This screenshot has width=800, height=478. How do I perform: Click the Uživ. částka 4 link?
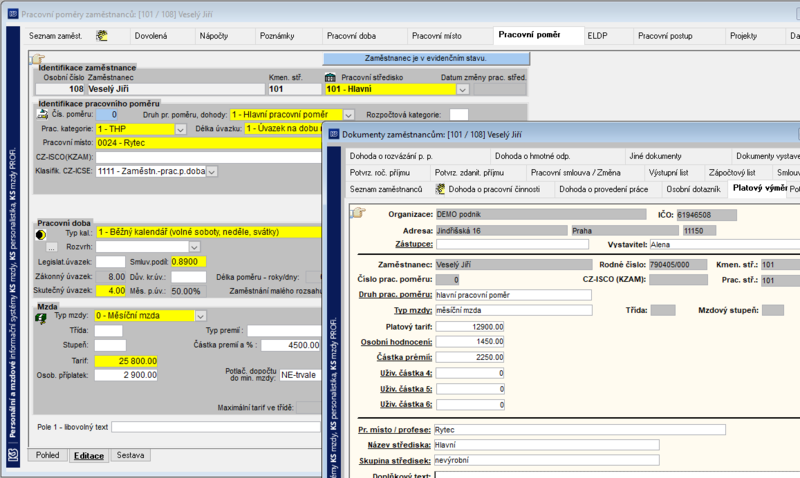(406, 373)
